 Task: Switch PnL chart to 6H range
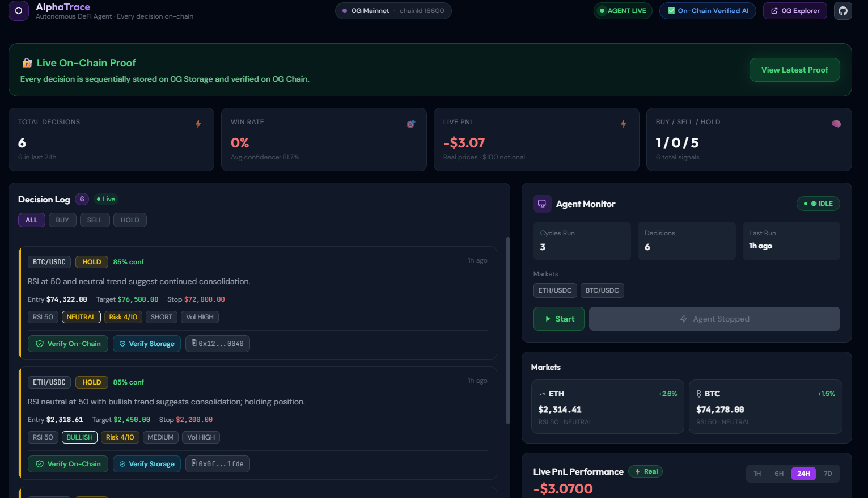point(779,474)
